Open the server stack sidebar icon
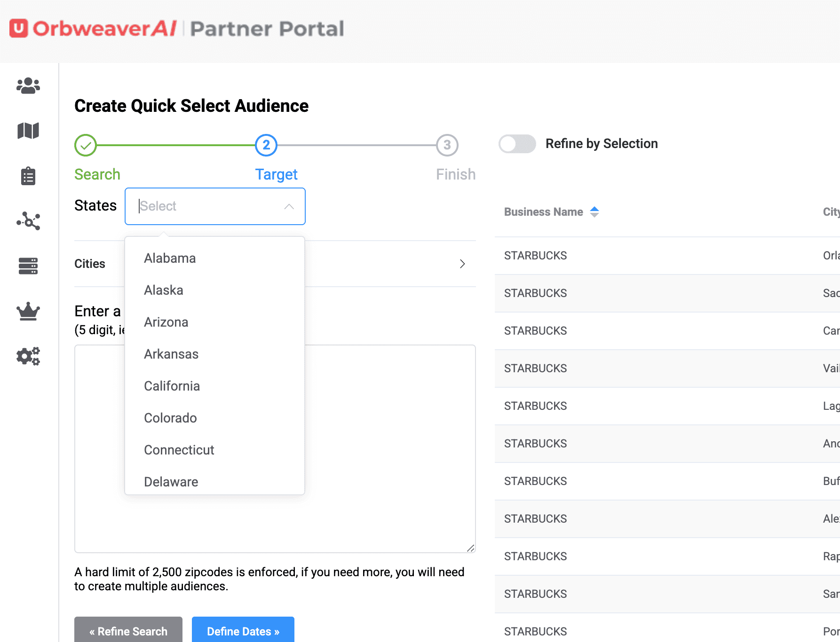The width and height of the screenshot is (840, 642). coord(28,266)
